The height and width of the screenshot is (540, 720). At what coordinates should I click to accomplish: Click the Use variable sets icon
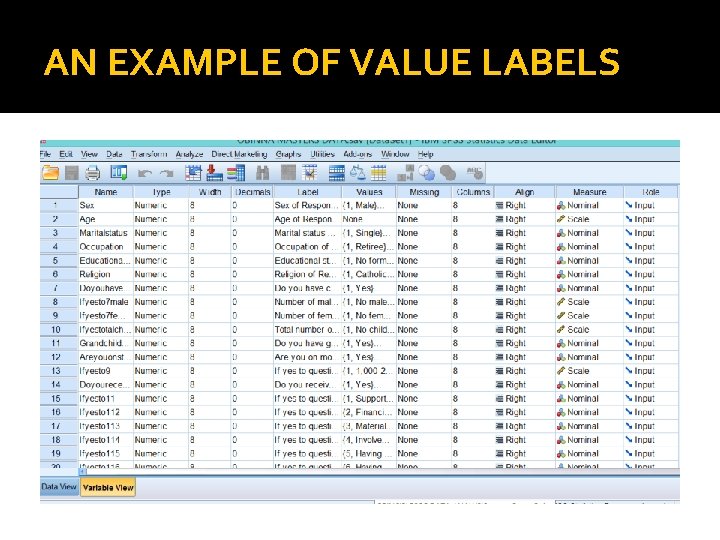coord(427,173)
